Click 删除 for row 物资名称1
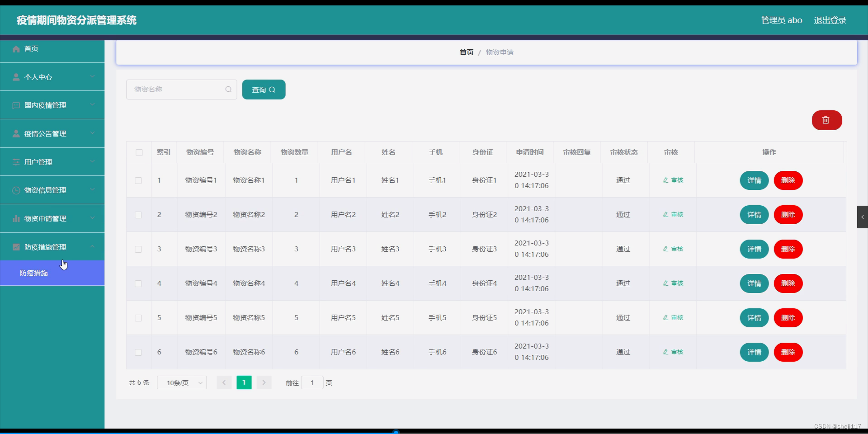The height and width of the screenshot is (434, 868). [x=788, y=180]
